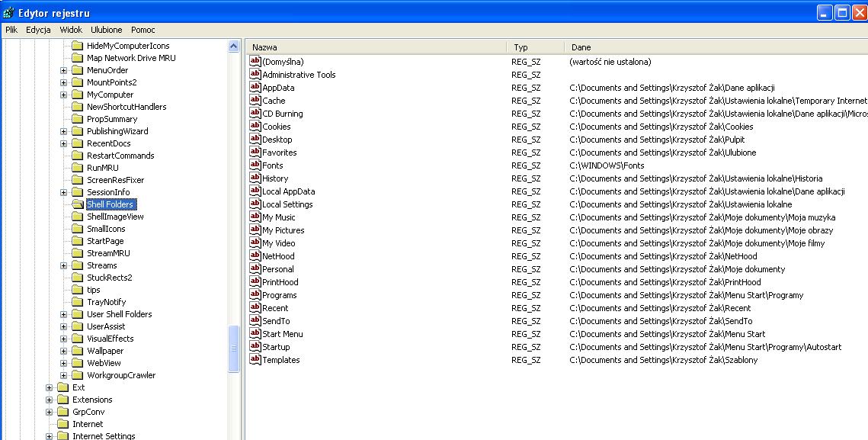Click the HideMyComputerIcons folder icon
Viewport: 868px width, 440px height.
coord(78,46)
